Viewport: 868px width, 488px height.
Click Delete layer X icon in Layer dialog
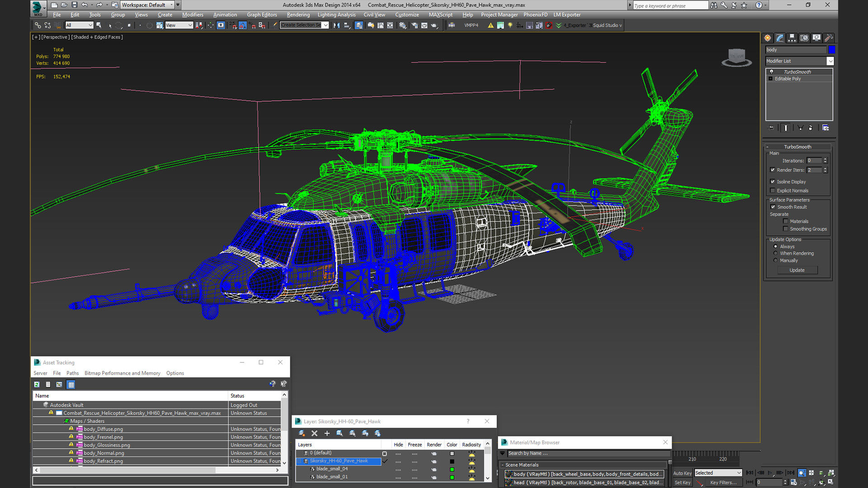click(315, 433)
